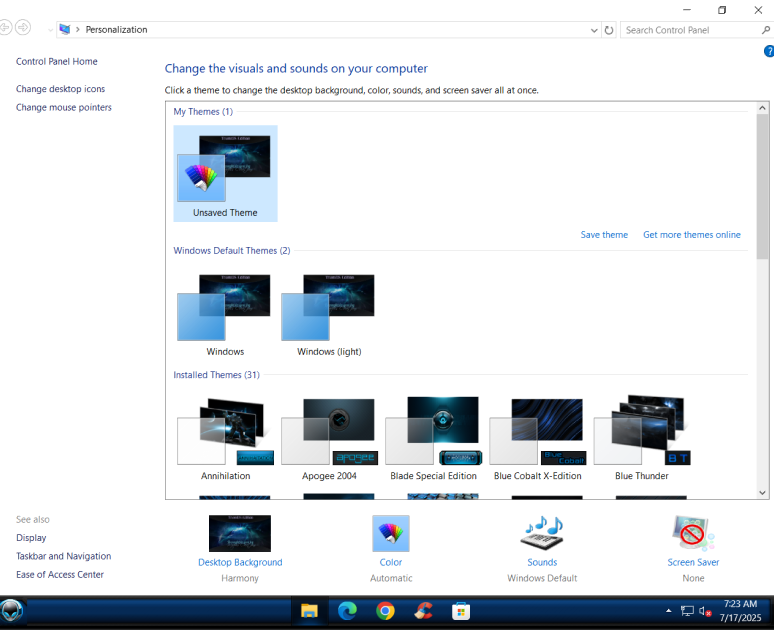Select the Unsaved Theme thumbnail
774x630 pixels.
coord(225,173)
